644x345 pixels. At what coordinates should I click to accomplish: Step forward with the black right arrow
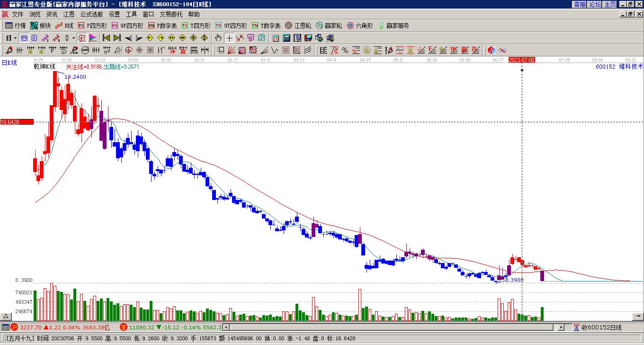tap(139, 38)
